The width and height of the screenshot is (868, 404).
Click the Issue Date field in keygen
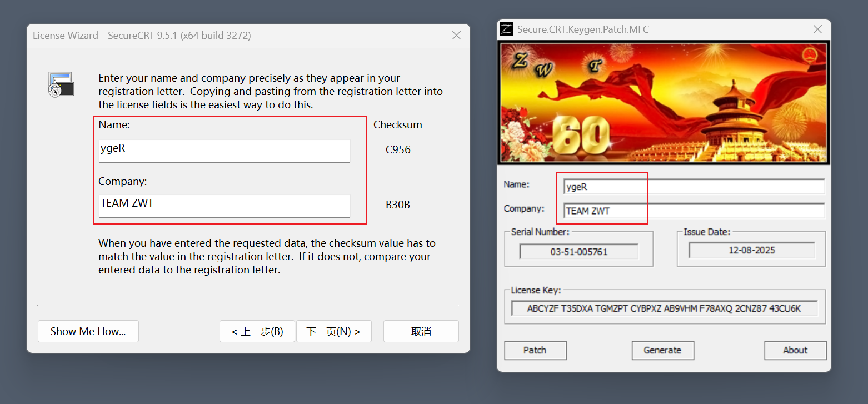752,250
